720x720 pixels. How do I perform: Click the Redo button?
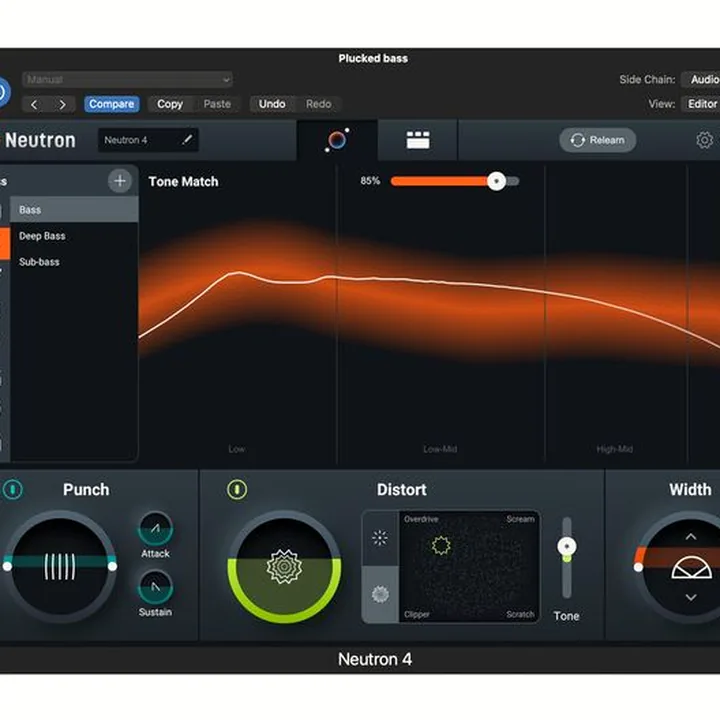[319, 104]
